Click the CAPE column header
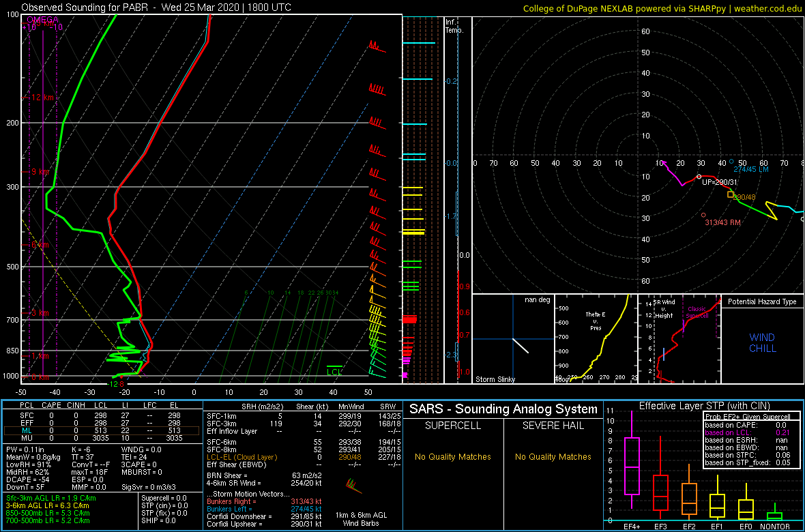Viewport: 805px width, 532px height. click(x=51, y=406)
